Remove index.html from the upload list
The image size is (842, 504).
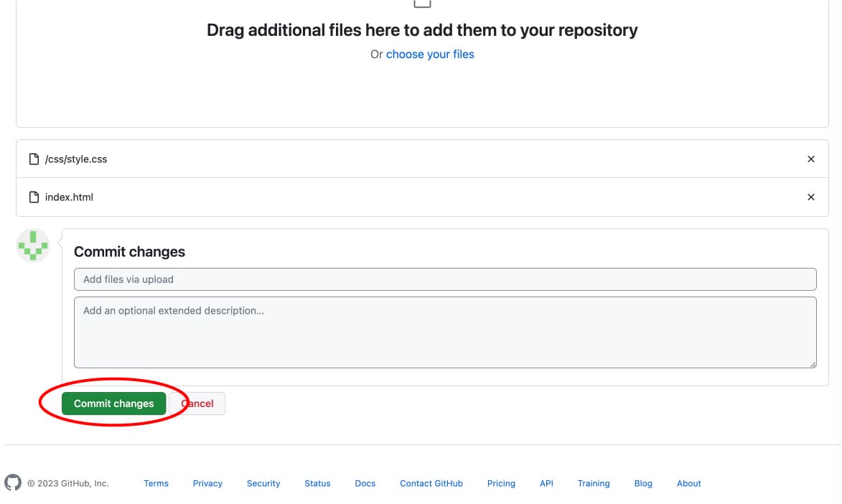(810, 197)
